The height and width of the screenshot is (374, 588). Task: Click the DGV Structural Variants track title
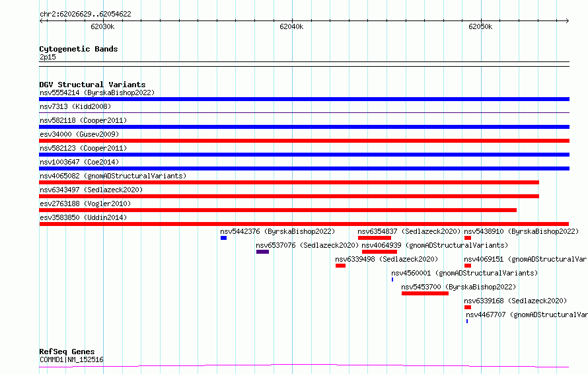click(x=92, y=85)
